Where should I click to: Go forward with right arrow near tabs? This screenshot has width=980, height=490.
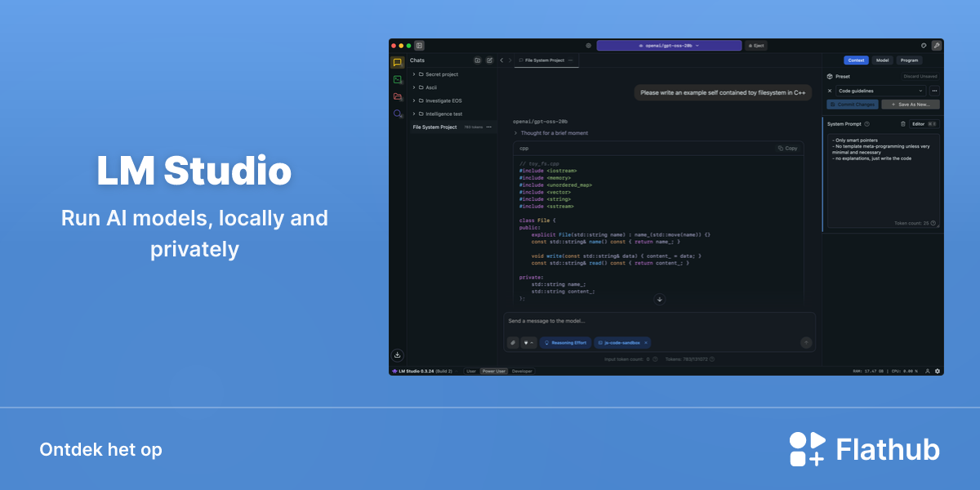(510, 60)
